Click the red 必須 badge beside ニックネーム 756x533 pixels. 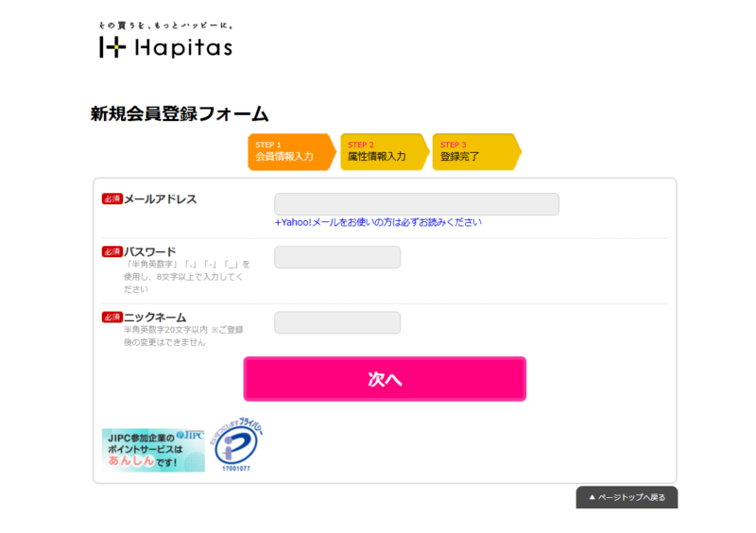112,317
